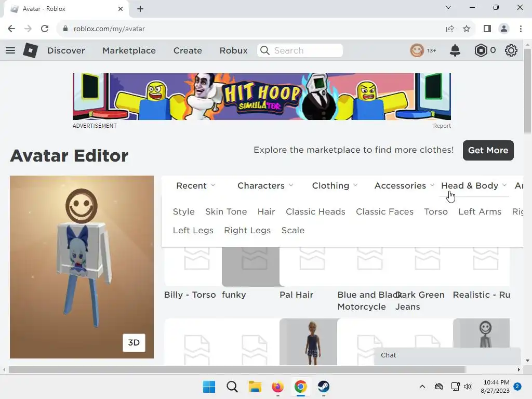Select the character with navy tank top
532x399 pixels.
[309, 342]
